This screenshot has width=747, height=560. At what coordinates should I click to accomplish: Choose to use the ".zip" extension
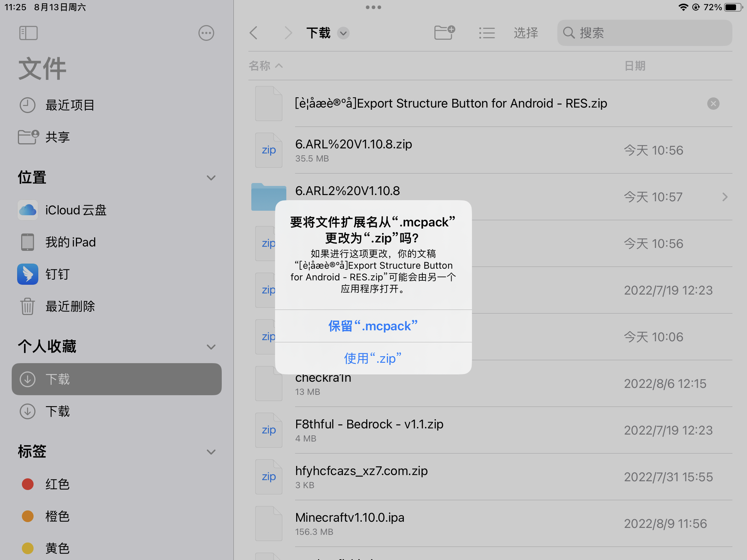tap(373, 358)
